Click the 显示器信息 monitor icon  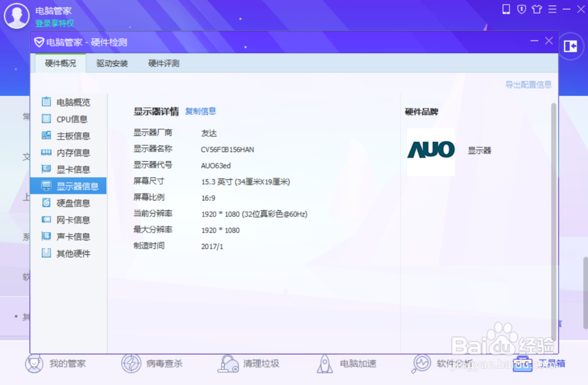coord(46,185)
